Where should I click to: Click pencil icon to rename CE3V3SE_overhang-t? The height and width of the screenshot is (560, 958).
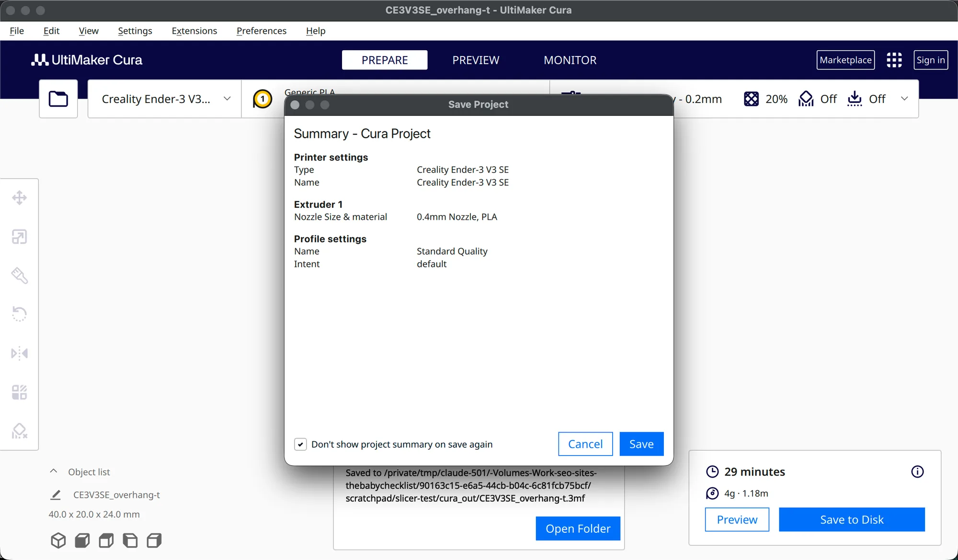pyautogui.click(x=56, y=495)
